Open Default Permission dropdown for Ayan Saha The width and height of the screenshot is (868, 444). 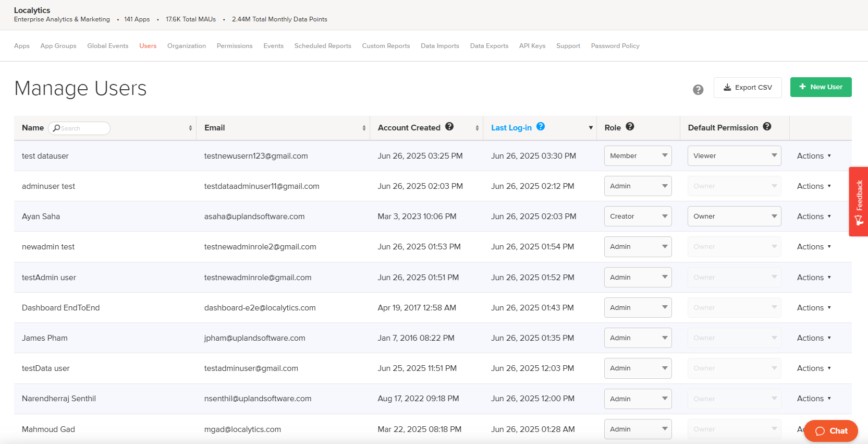734,217
